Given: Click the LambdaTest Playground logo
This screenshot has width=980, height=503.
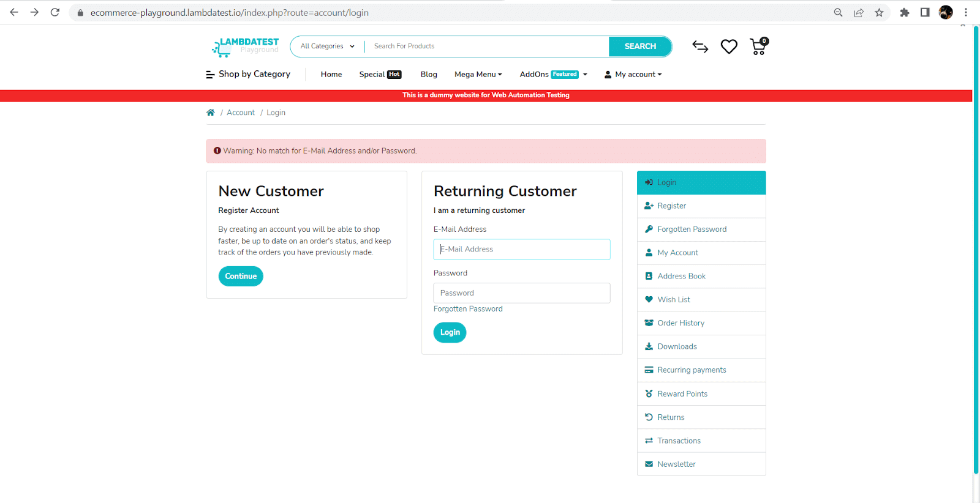Looking at the screenshot, I should click(245, 47).
